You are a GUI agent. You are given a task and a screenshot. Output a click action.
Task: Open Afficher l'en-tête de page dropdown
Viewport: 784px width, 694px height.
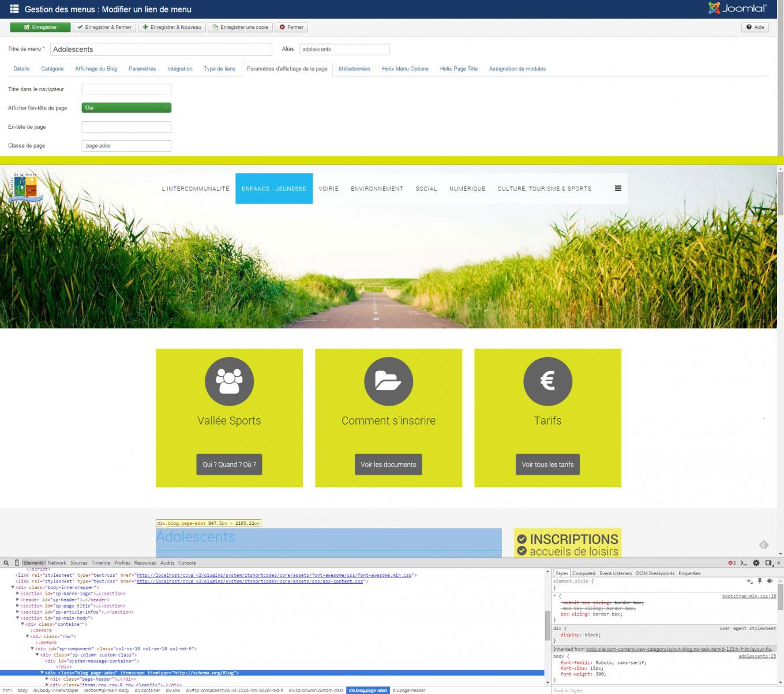(x=126, y=108)
